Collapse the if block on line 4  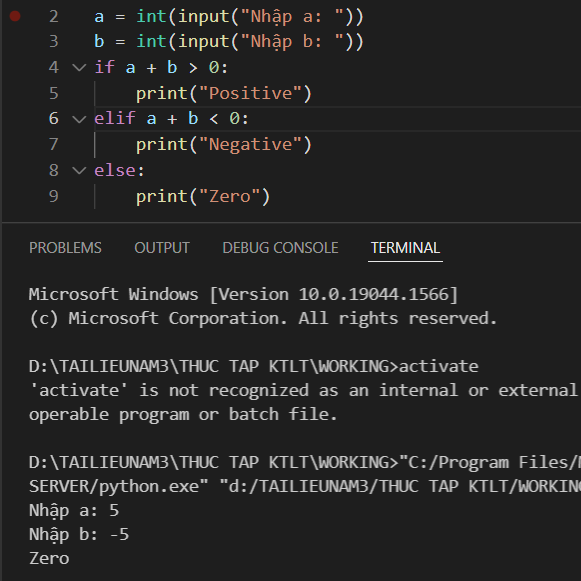(x=79, y=67)
